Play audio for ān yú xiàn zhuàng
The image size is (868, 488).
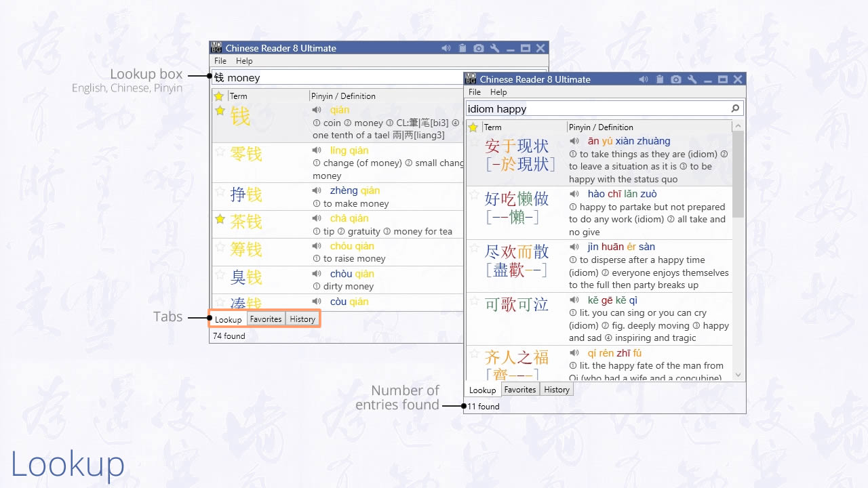pos(574,141)
